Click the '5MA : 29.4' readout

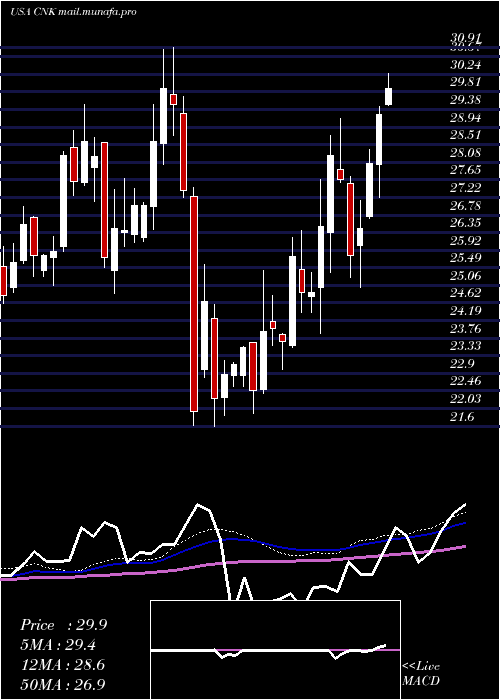point(58,646)
